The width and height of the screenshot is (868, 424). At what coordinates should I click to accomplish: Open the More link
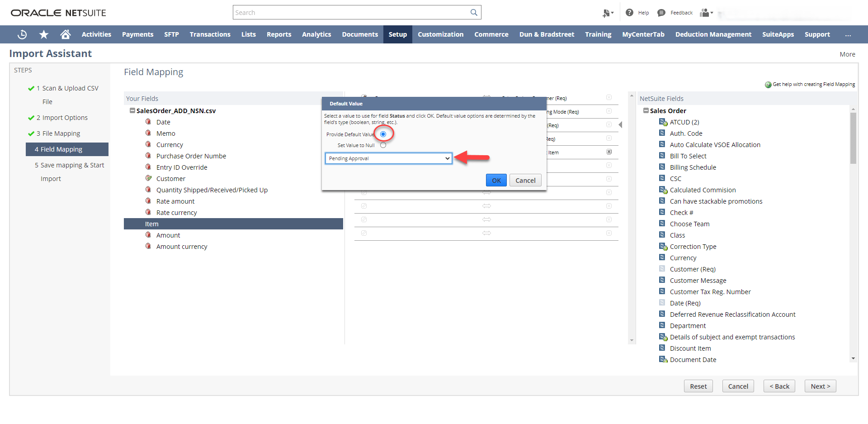[x=847, y=54]
